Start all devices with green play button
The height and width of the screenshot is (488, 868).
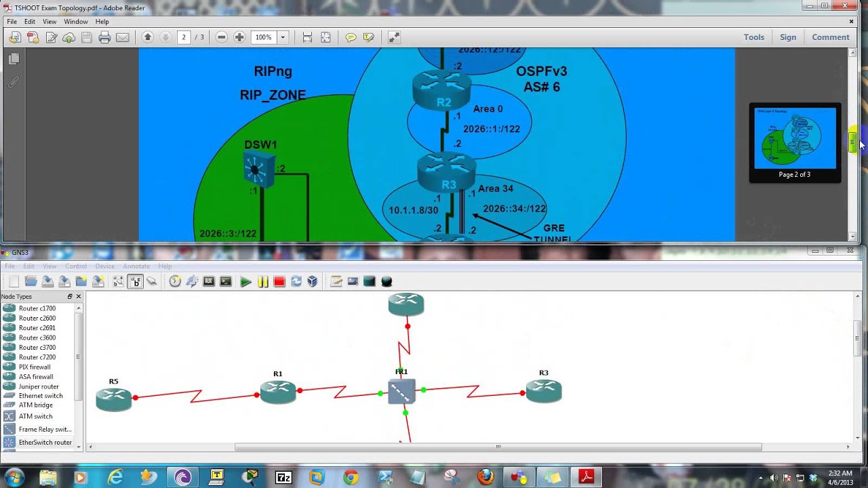245,281
